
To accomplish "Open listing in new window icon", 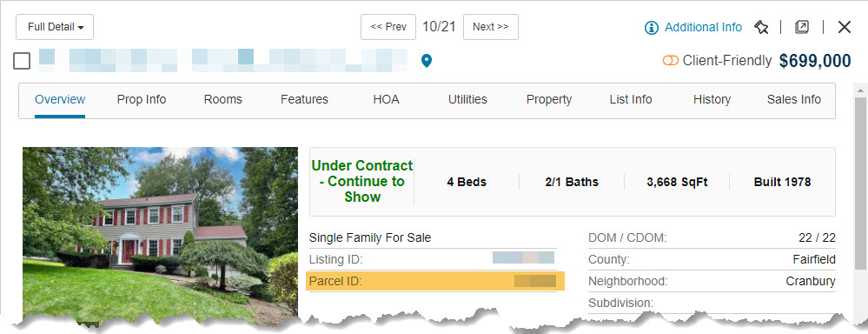I will tap(802, 27).
